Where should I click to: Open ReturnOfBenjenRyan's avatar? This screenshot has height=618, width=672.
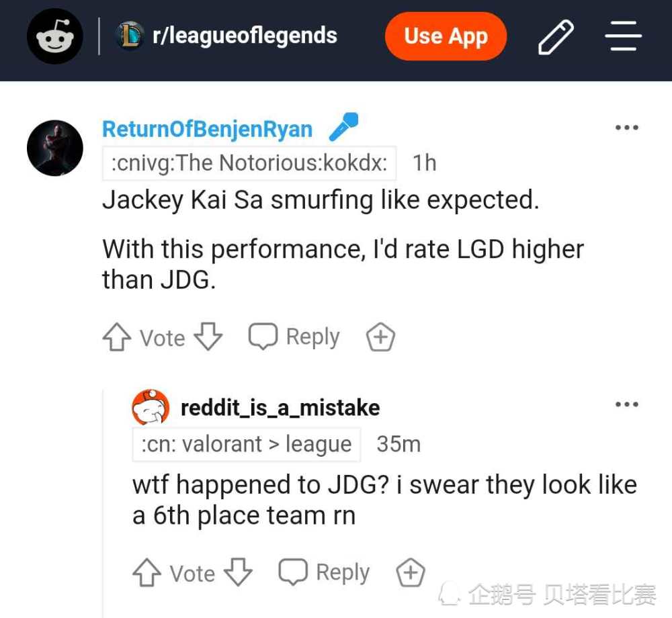pyautogui.click(x=55, y=148)
